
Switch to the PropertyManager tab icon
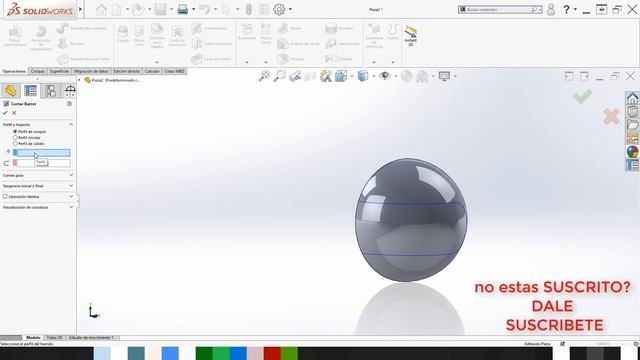(x=31, y=91)
